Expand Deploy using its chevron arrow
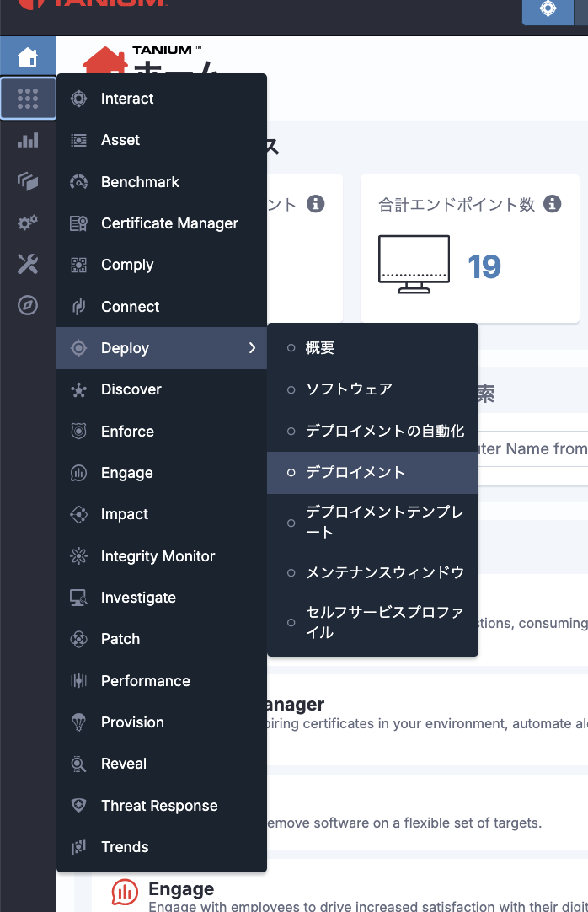The height and width of the screenshot is (912, 588). click(251, 347)
